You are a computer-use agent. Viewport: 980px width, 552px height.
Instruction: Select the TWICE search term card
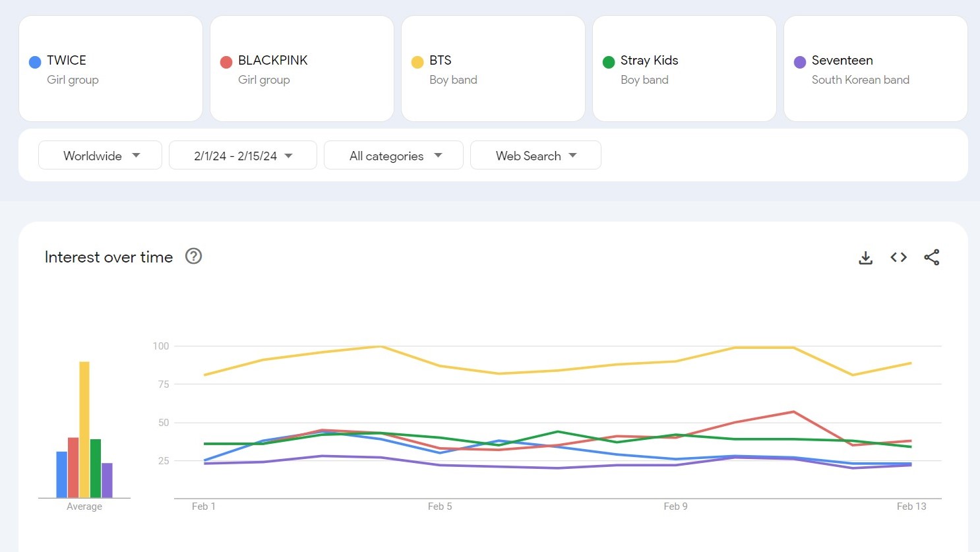pyautogui.click(x=111, y=69)
